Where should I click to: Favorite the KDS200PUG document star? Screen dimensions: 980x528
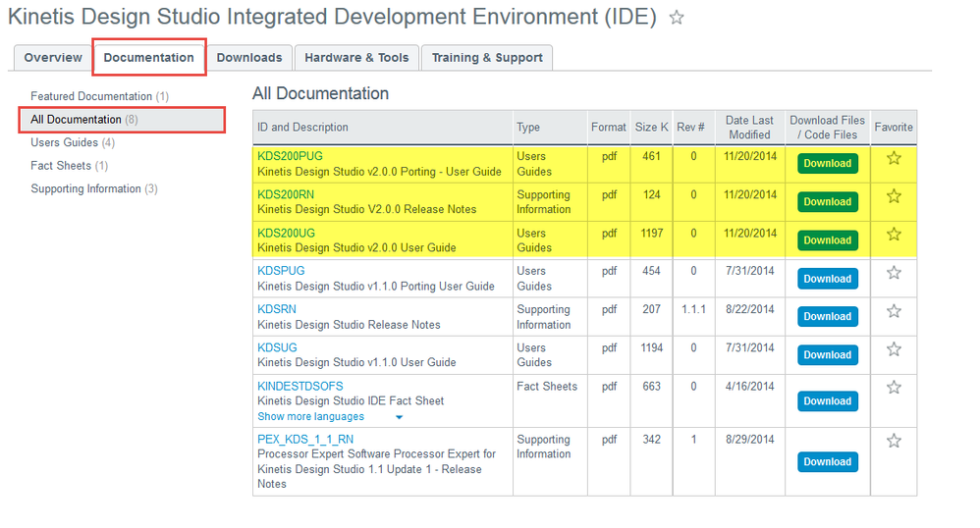click(894, 158)
